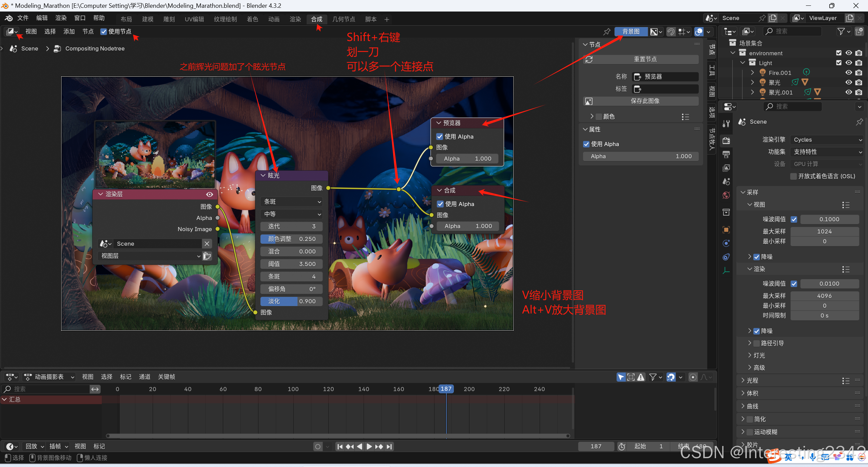This screenshot has height=467, width=868.
Task: Open the Output properties printer icon
Action: 726,155
